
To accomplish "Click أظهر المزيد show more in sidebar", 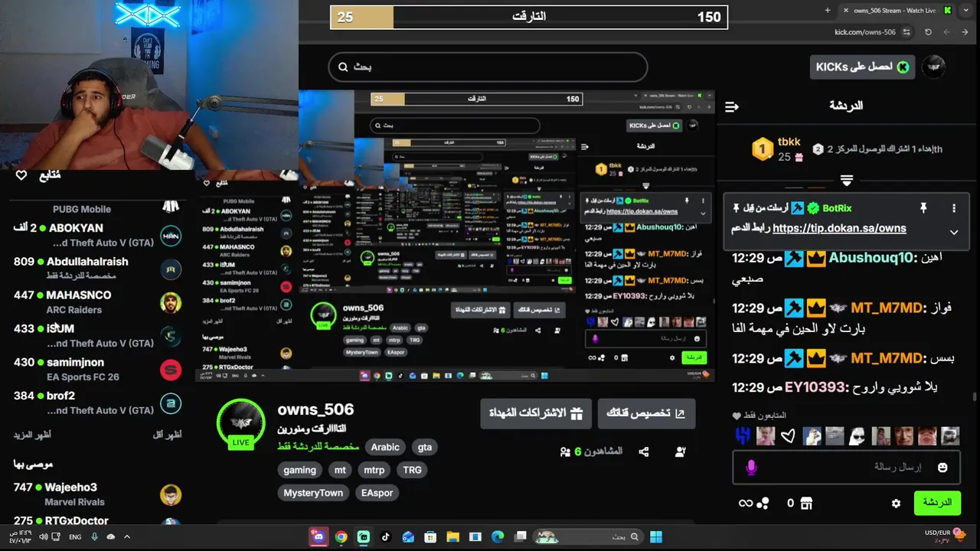I will click(32, 435).
